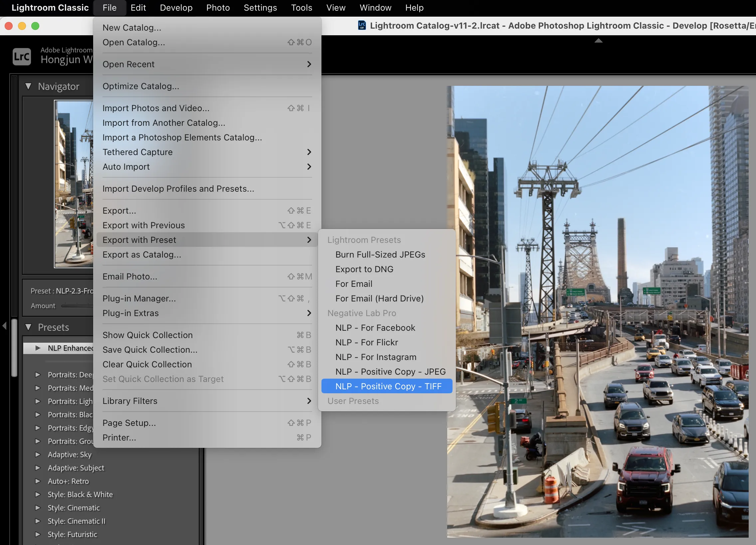Open the Develop menu
This screenshot has width=756, height=545.
pos(176,8)
